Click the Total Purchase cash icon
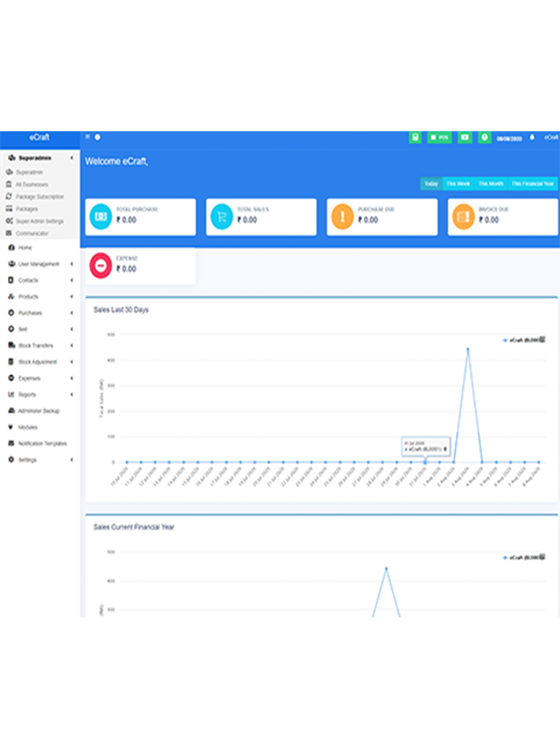Viewport: 560px width, 747px height. (x=101, y=216)
